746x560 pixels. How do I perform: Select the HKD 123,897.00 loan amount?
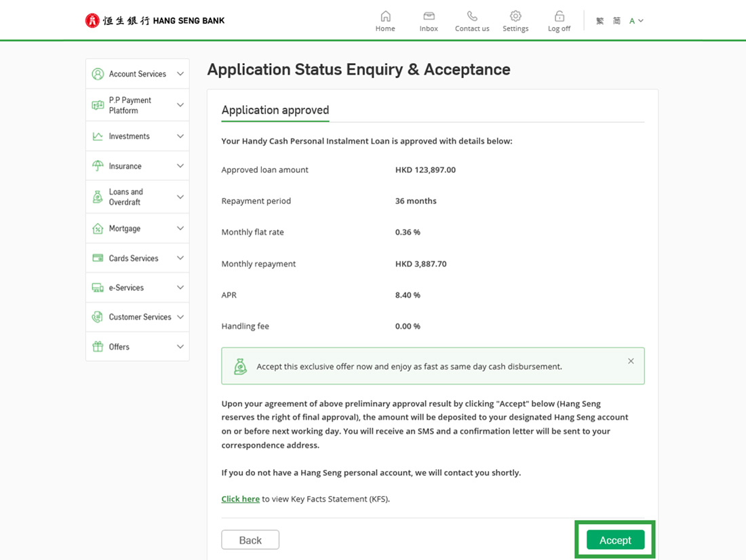[x=425, y=170]
